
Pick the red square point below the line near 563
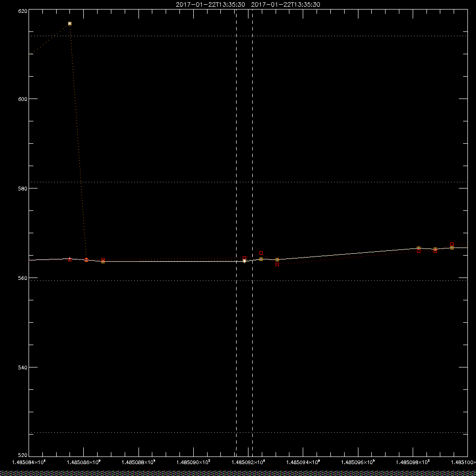point(277,264)
